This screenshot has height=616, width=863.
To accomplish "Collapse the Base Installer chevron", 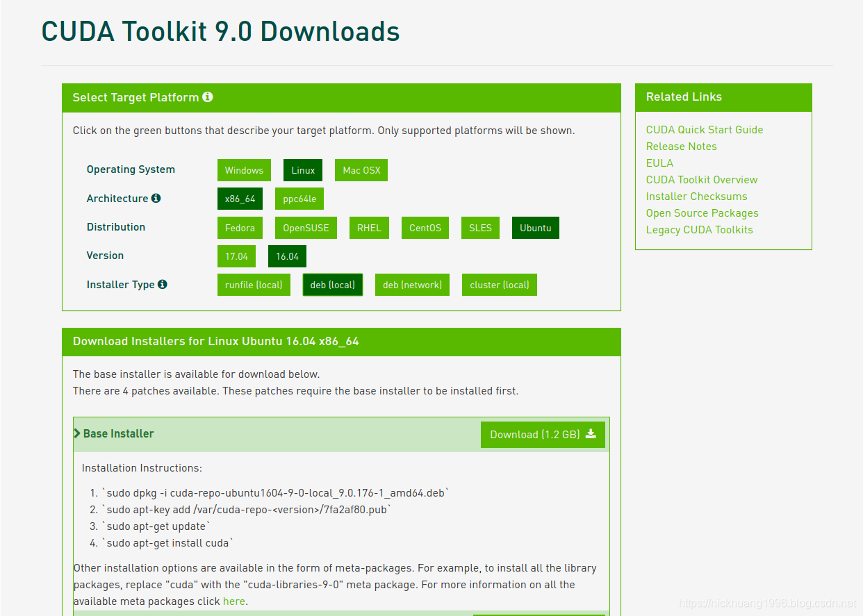I will [77, 433].
